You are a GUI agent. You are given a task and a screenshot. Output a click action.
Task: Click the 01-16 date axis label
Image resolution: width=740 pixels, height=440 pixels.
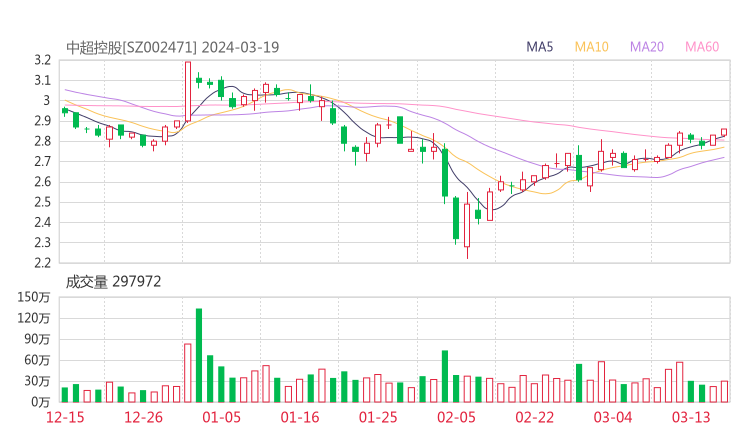point(300,417)
